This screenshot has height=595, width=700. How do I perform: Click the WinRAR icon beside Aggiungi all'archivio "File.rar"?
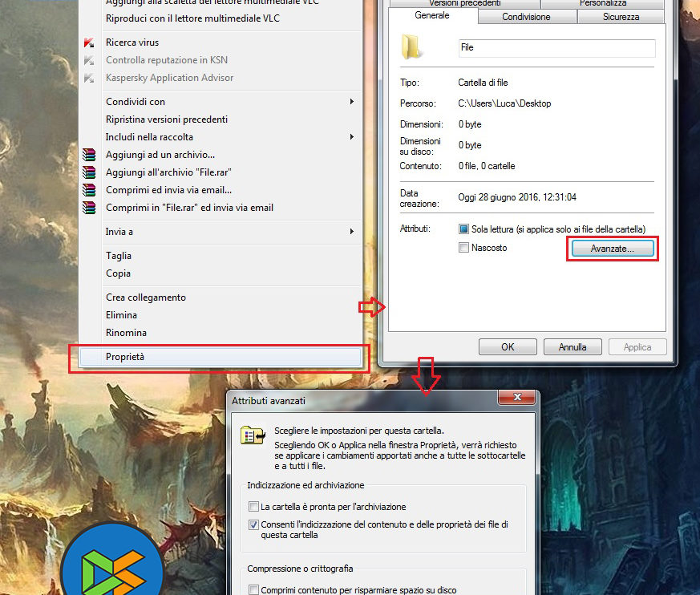[89, 172]
